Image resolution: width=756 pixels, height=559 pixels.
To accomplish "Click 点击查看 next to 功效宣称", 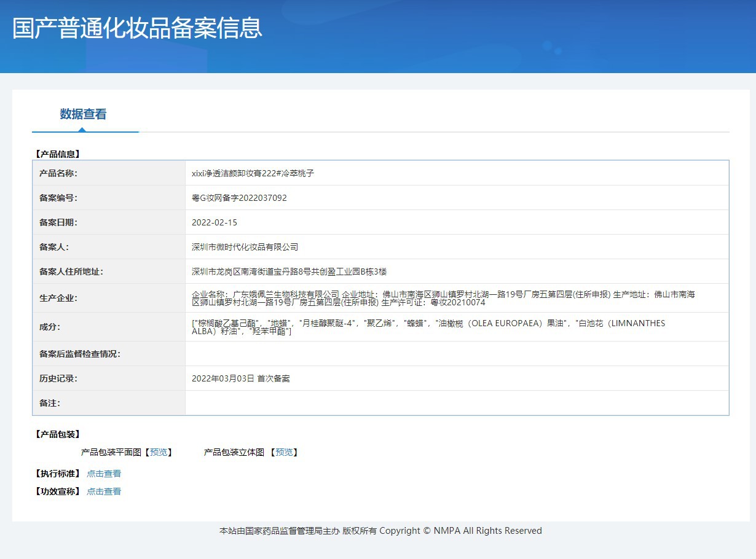I will [x=103, y=491].
